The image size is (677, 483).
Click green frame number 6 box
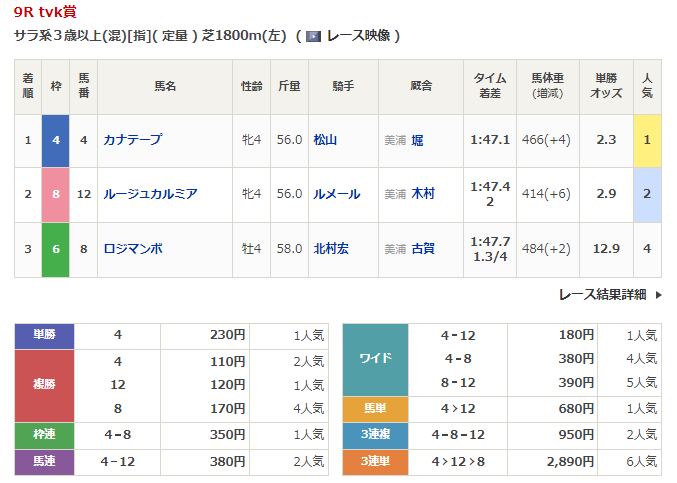click(x=55, y=248)
